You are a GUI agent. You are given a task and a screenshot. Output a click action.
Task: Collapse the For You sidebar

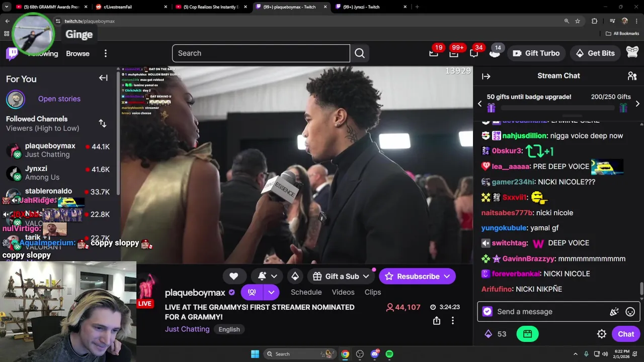(x=103, y=78)
